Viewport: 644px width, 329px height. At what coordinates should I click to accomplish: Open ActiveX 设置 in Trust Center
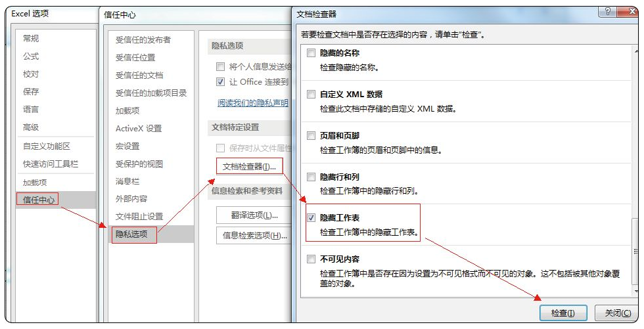(x=139, y=129)
